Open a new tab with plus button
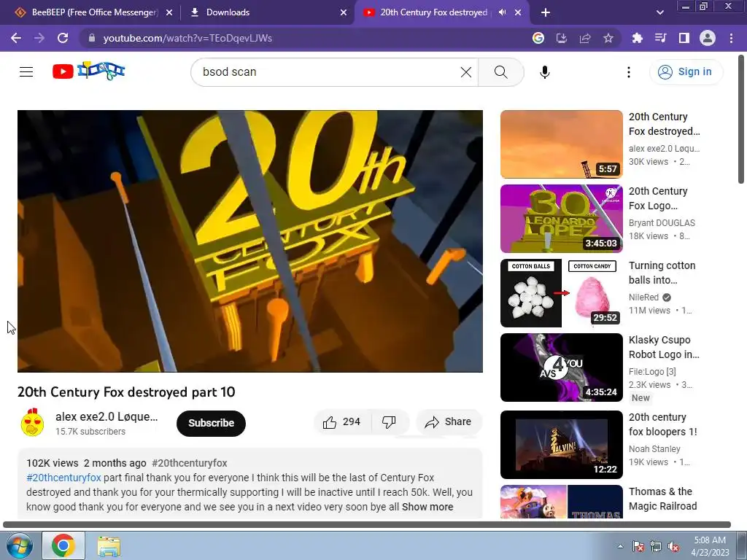This screenshot has width=747, height=560. 546,12
